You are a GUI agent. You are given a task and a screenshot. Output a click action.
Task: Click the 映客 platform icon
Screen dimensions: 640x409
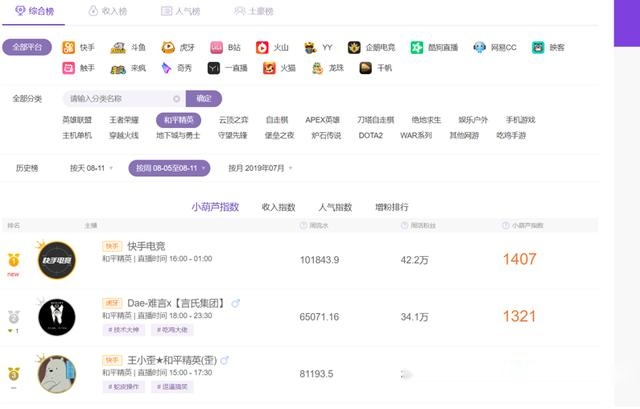[x=538, y=47]
